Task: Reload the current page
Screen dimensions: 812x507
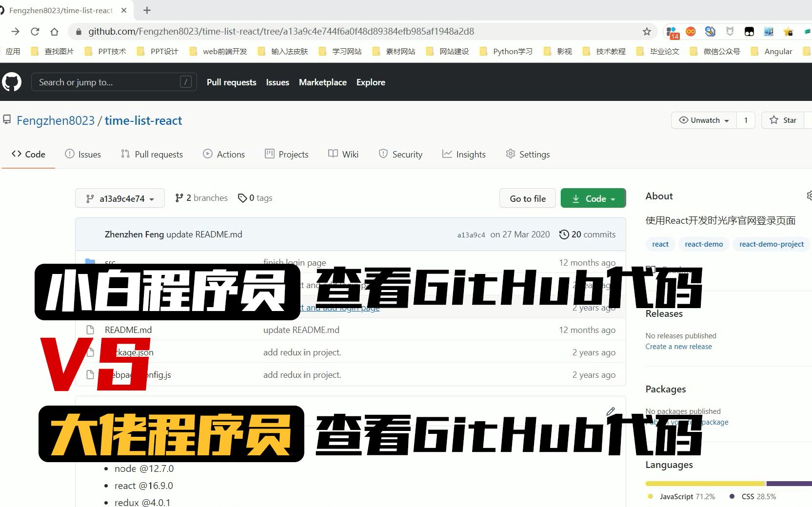Action: (35, 32)
